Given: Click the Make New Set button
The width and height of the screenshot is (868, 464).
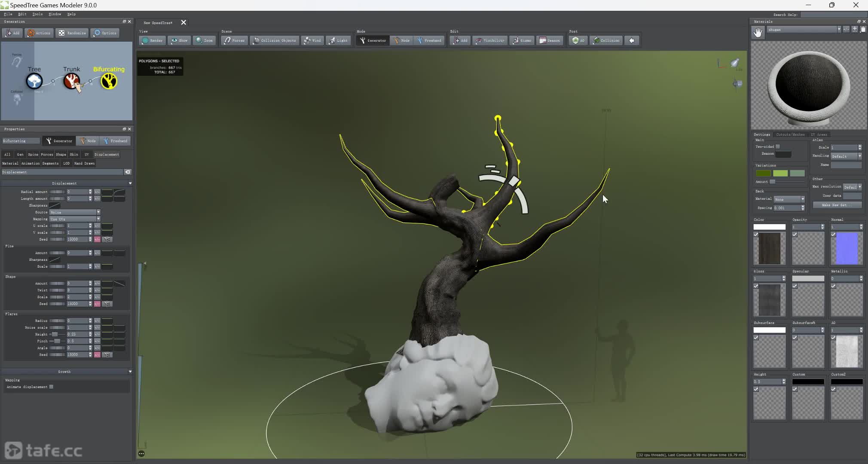Looking at the screenshot, I should (x=837, y=205).
